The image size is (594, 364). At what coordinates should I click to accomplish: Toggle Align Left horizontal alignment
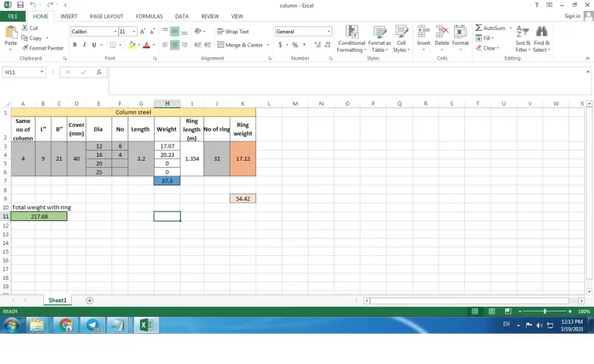pos(166,45)
